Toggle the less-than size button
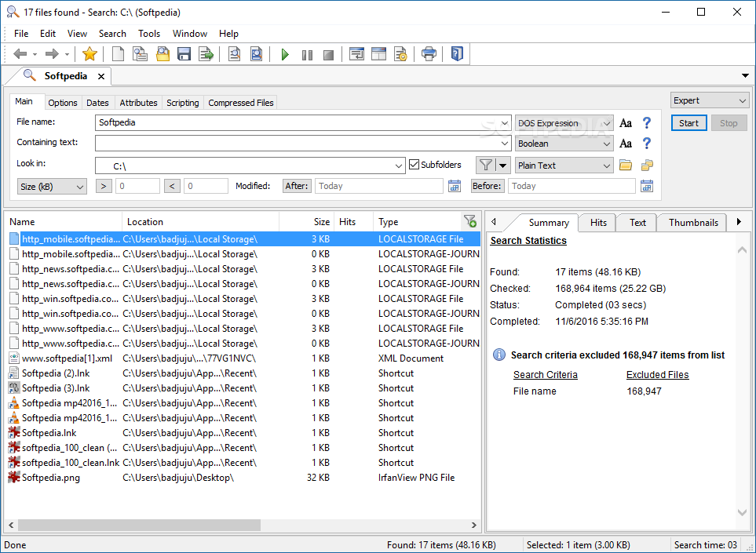Viewport: 756px width, 553px height. (172, 186)
